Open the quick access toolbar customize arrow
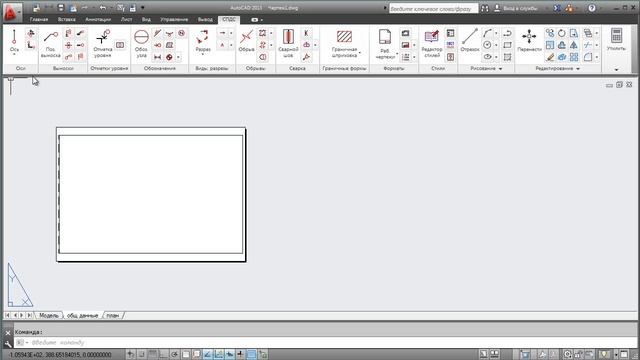 [142, 8]
